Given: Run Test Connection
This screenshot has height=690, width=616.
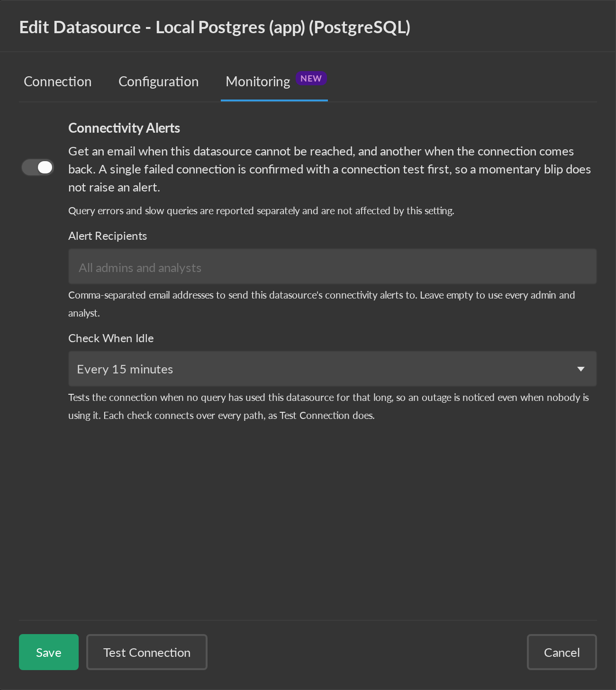Looking at the screenshot, I should pos(147,652).
